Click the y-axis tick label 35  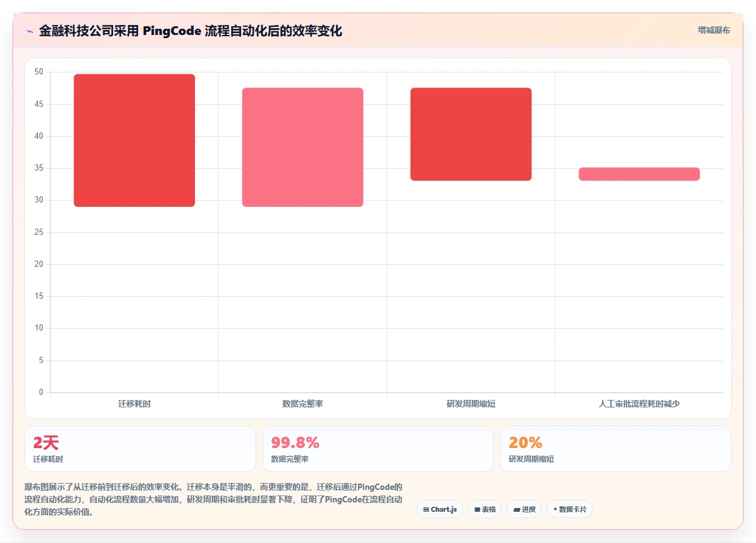click(39, 168)
